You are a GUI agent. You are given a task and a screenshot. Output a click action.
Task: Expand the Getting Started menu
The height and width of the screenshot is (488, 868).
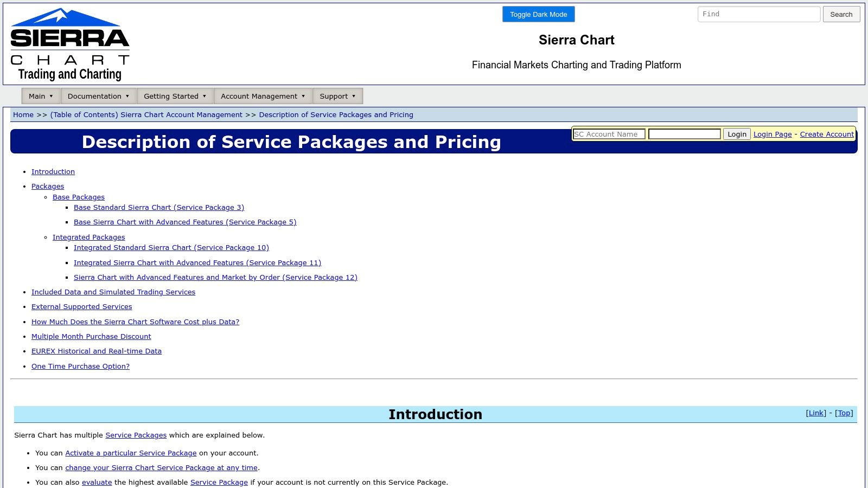175,96
